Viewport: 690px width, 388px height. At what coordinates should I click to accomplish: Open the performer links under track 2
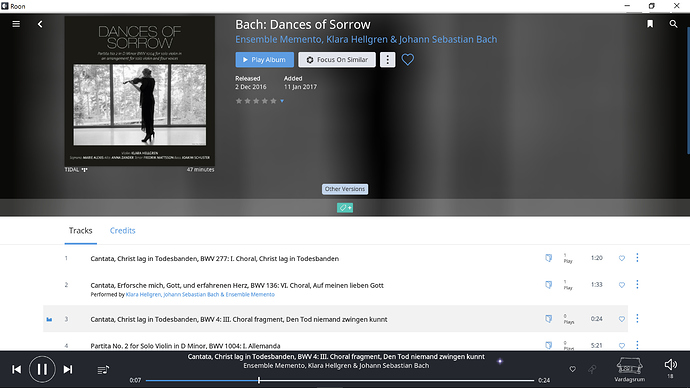click(200, 295)
